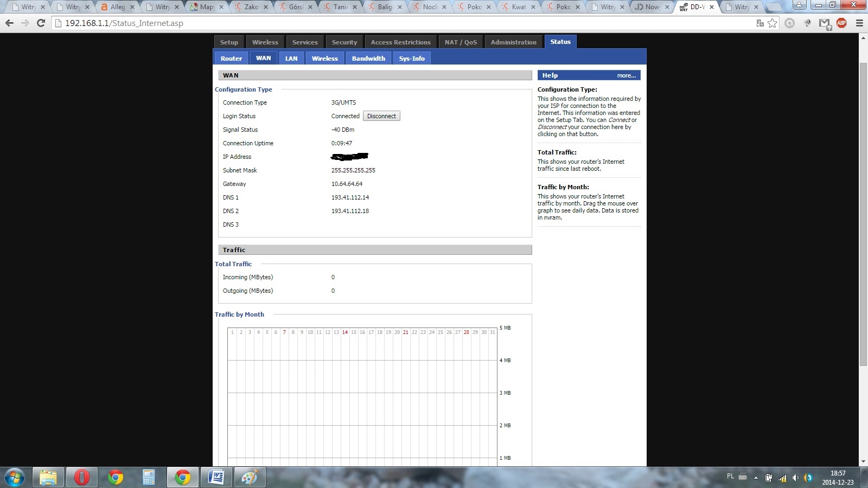
Task: Go back using the browser back arrow
Action: tap(9, 23)
